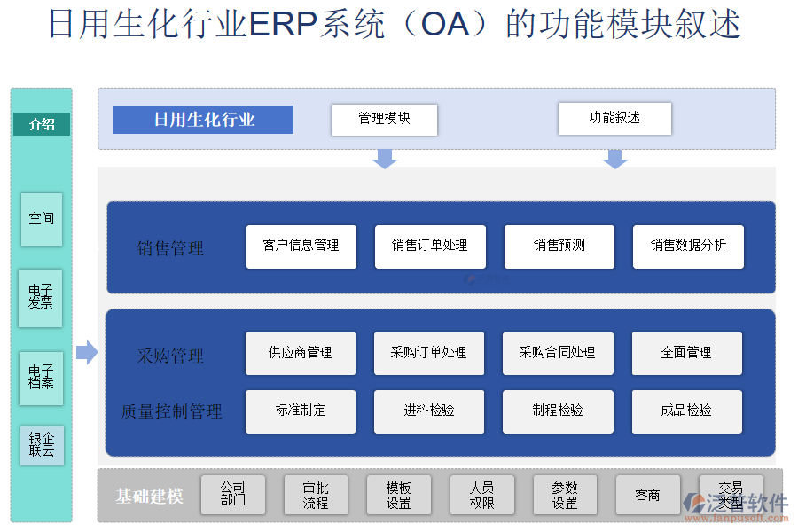Click the 供应商管理 box

pos(300,353)
